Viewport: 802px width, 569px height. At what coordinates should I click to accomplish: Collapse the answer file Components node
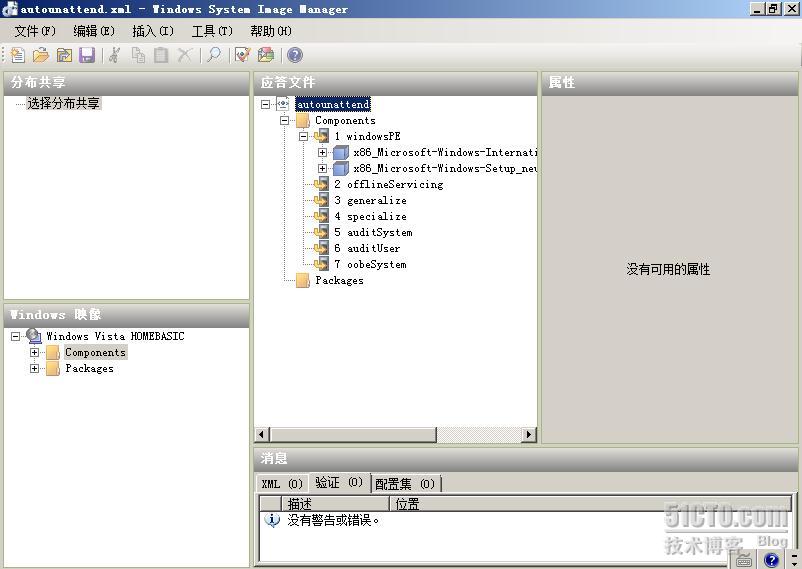click(284, 120)
